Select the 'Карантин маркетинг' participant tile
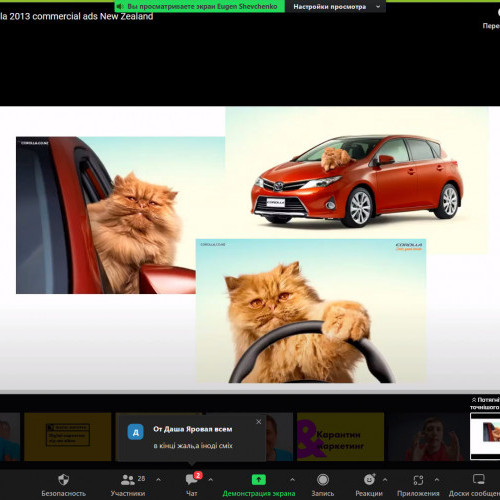The image size is (500, 500). point(340,437)
